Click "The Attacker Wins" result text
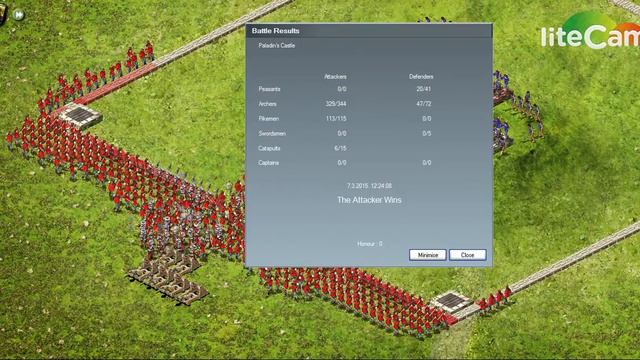 (369, 200)
